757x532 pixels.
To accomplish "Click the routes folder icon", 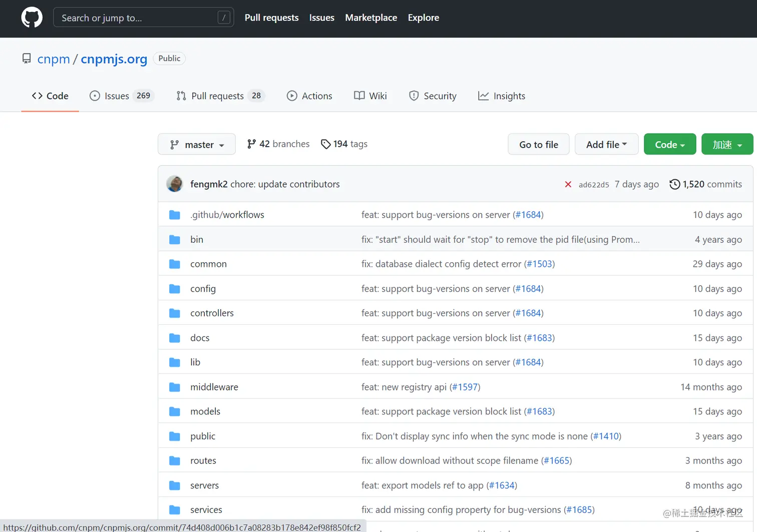I will (x=175, y=460).
